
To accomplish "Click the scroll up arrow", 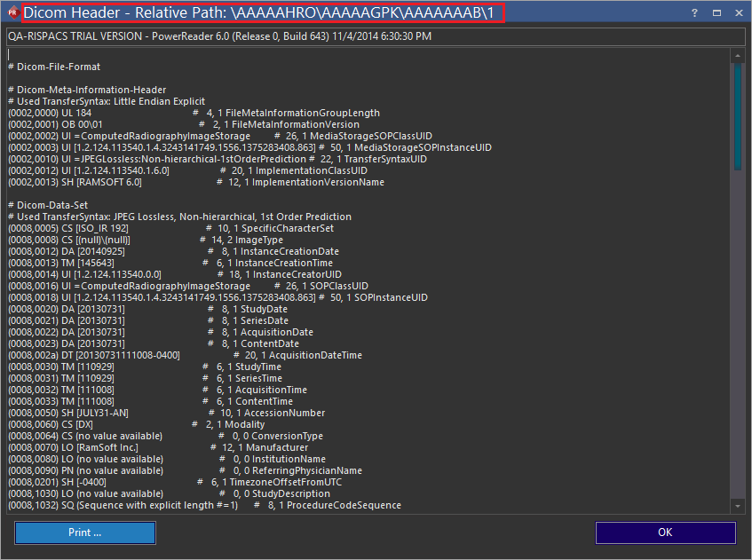I will tap(737, 56).
